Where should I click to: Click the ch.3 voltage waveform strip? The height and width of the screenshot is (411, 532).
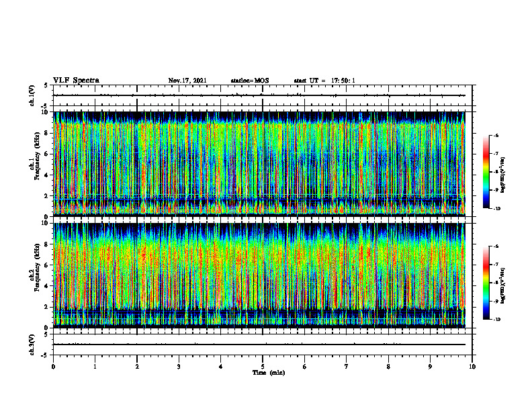263,345
